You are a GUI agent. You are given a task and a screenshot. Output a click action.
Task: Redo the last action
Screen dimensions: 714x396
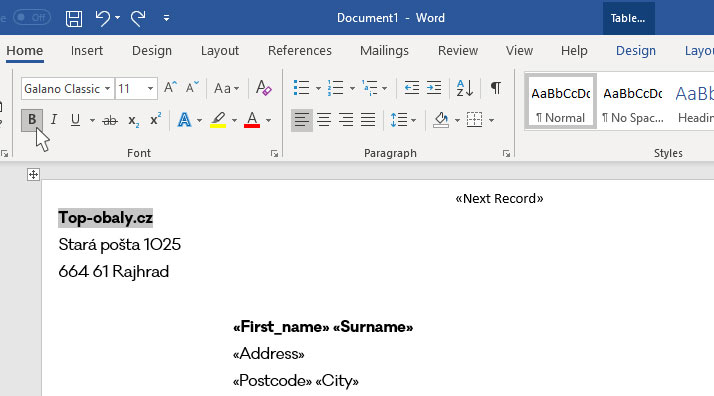tap(138, 18)
